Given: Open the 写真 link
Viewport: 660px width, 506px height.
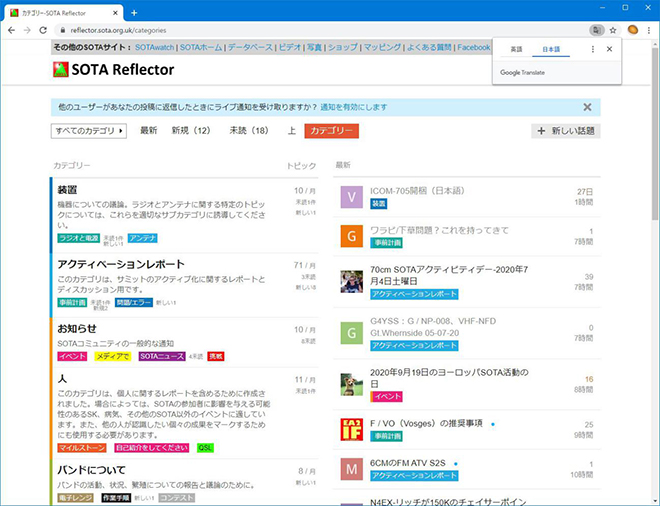Looking at the screenshot, I should click(314, 48).
